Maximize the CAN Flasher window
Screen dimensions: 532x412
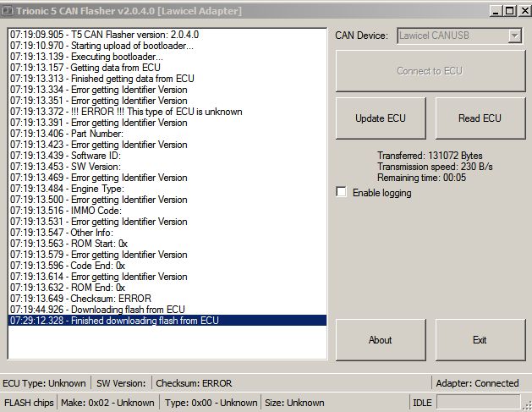(510, 11)
